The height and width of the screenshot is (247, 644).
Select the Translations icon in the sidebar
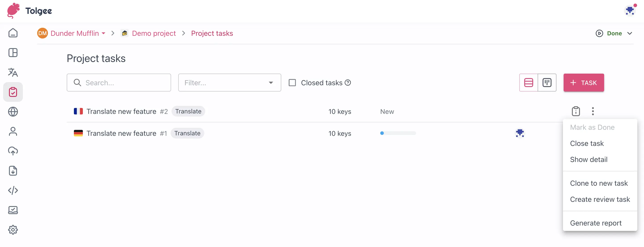pos(13,72)
